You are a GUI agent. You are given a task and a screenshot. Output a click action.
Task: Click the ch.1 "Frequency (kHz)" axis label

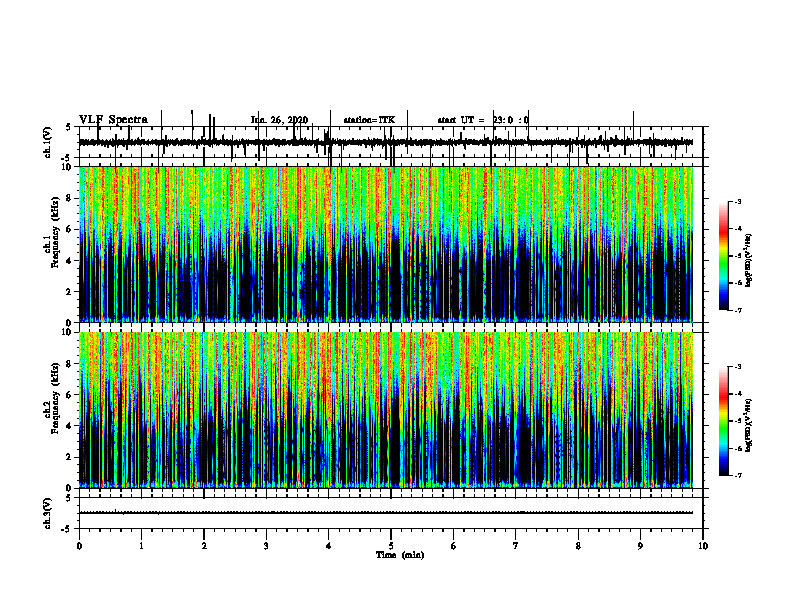coord(55,230)
